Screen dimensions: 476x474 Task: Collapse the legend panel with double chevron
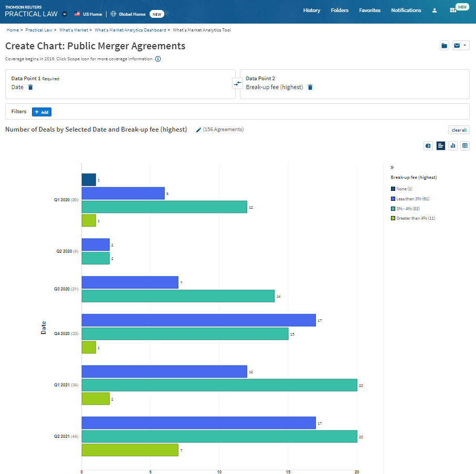point(393,167)
